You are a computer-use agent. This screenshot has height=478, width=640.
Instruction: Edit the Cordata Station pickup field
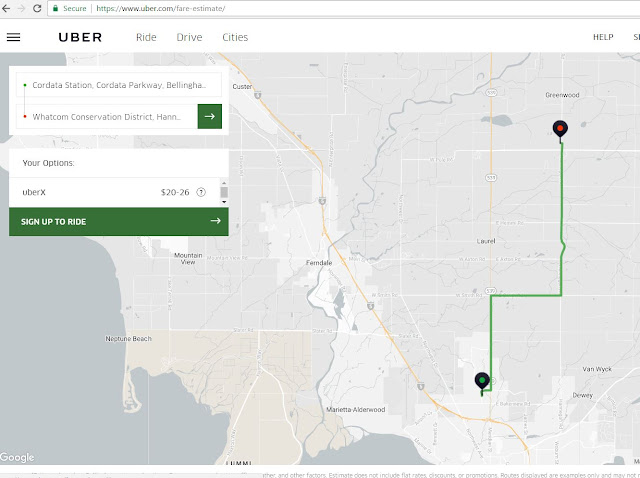coord(119,85)
